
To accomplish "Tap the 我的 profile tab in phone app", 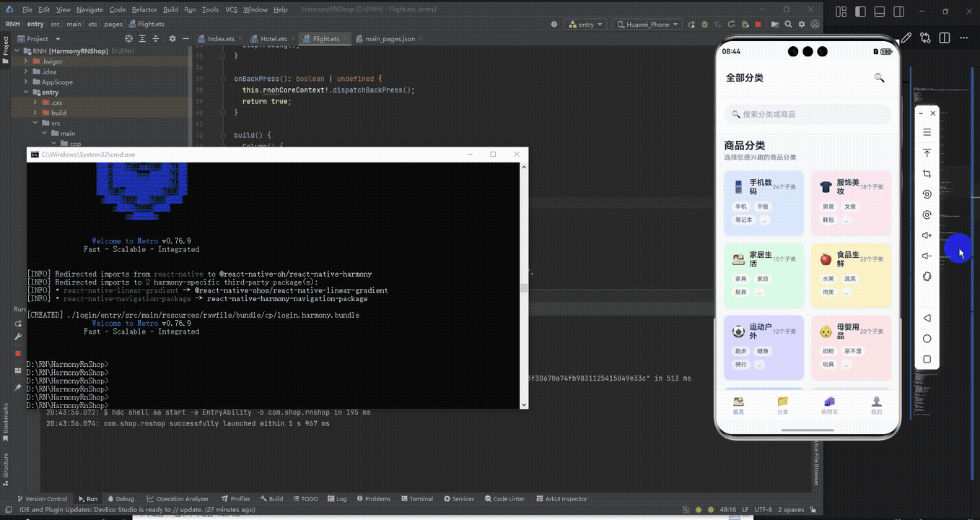I will point(876,405).
